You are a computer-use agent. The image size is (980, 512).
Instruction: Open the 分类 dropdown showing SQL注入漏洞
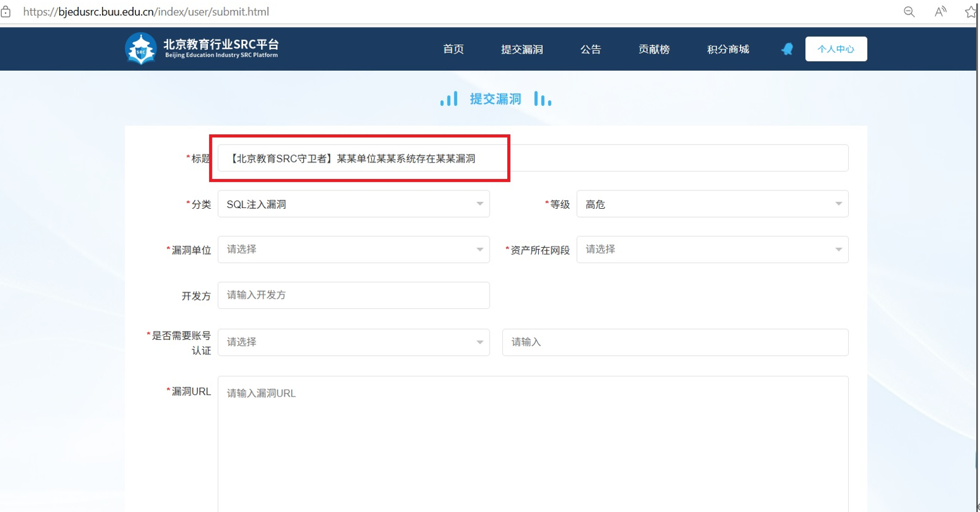pyautogui.click(x=353, y=204)
